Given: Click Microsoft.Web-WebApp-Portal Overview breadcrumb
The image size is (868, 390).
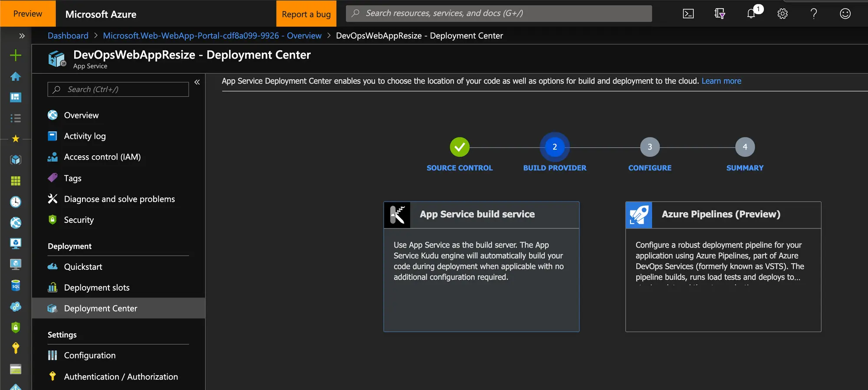Looking at the screenshot, I should [212, 36].
